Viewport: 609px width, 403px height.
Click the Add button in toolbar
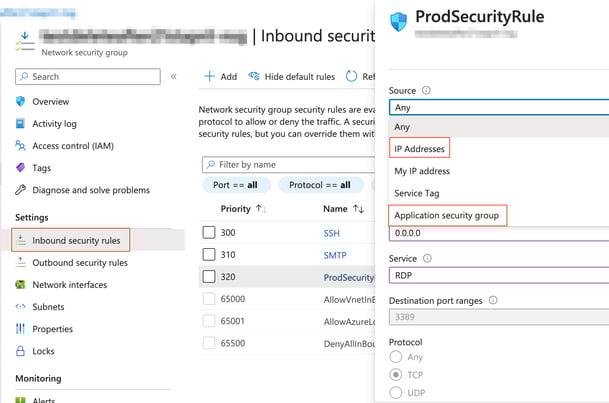[221, 77]
